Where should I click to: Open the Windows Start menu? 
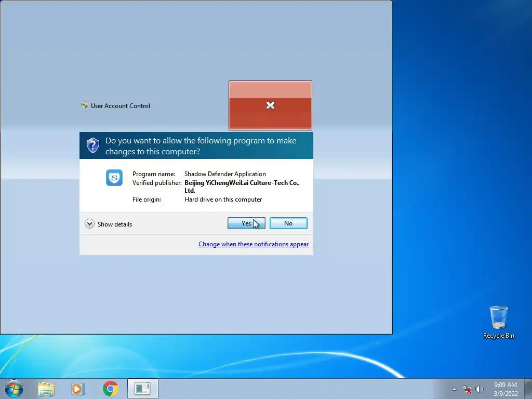click(14, 389)
